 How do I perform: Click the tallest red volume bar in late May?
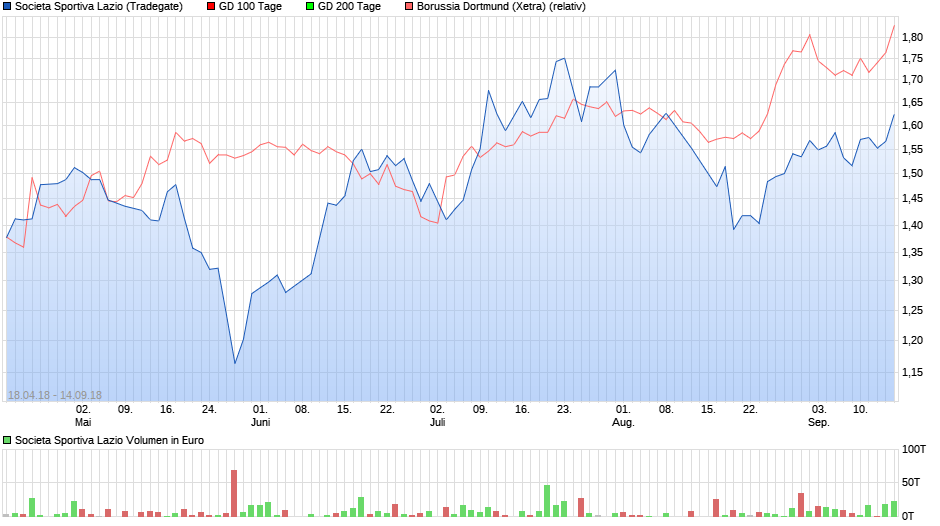(234, 493)
